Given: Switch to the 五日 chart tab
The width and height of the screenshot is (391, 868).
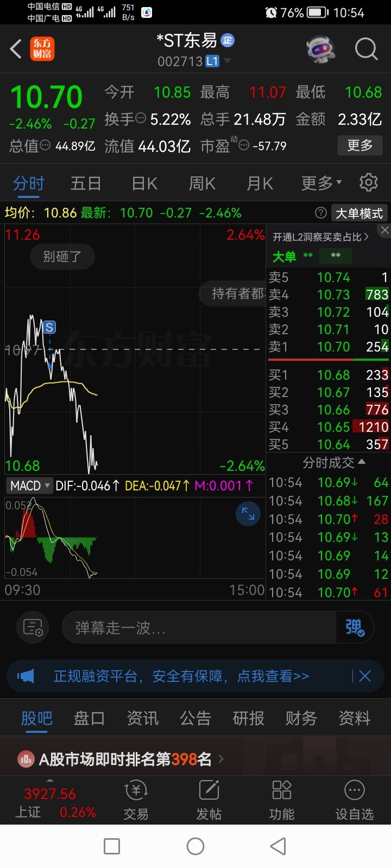Looking at the screenshot, I should coord(86,183).
